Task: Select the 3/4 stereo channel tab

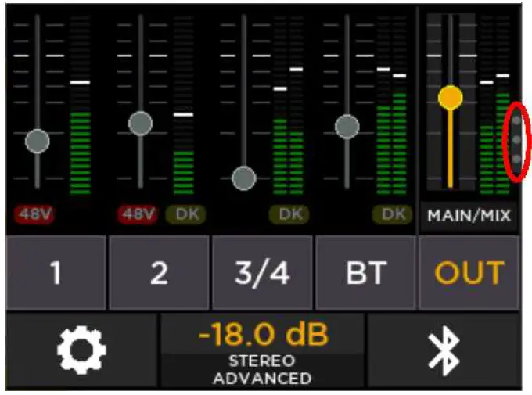Action: tap(262, 272)
